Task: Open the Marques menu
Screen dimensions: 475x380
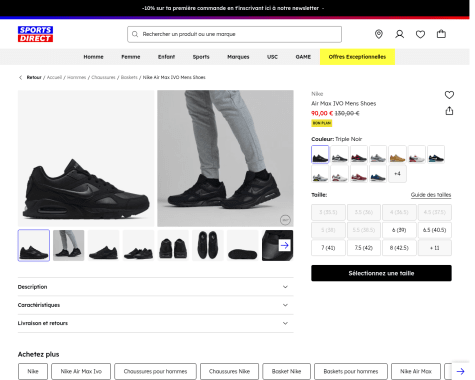Action: click(238, 57)
